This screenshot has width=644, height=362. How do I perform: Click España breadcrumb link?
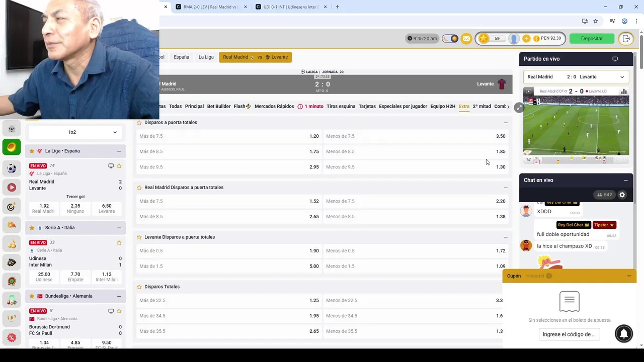[x=181, y=57]
